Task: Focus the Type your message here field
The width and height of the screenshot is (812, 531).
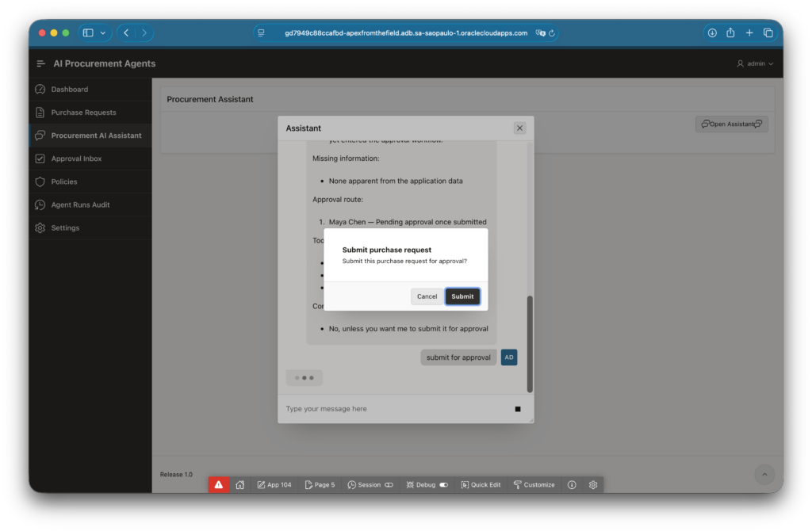Action: (x=396, y=409)
